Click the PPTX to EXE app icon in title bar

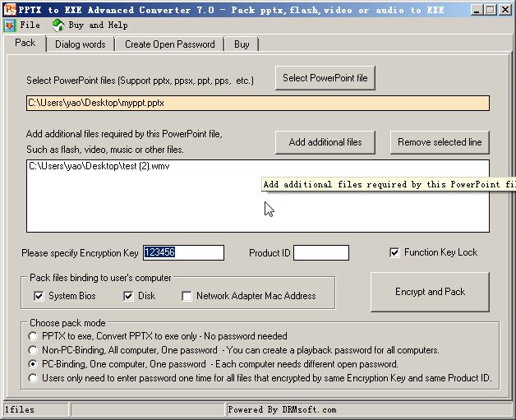pos(10,9)
